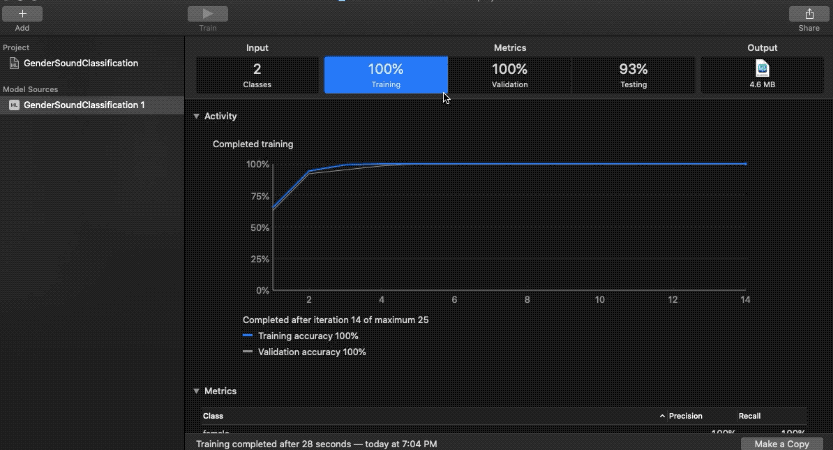Collapse the Metrics section disclosure triangle

coord(197,391)
